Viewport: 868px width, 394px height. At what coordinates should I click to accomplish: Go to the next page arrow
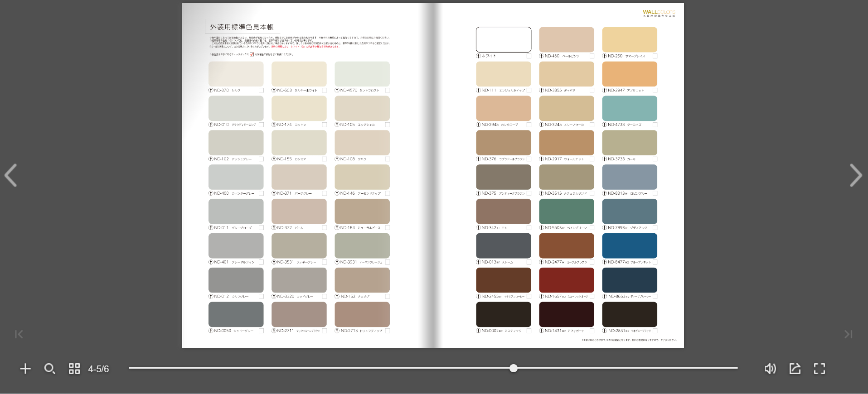[855, 175]
